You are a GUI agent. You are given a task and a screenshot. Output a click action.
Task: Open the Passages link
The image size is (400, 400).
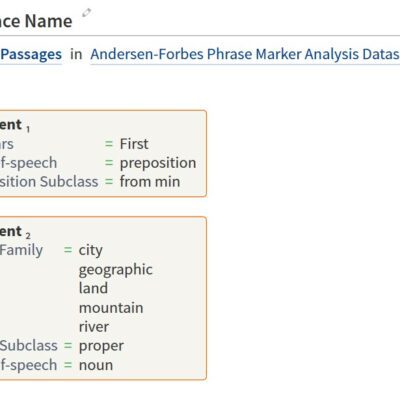(31, 54)
